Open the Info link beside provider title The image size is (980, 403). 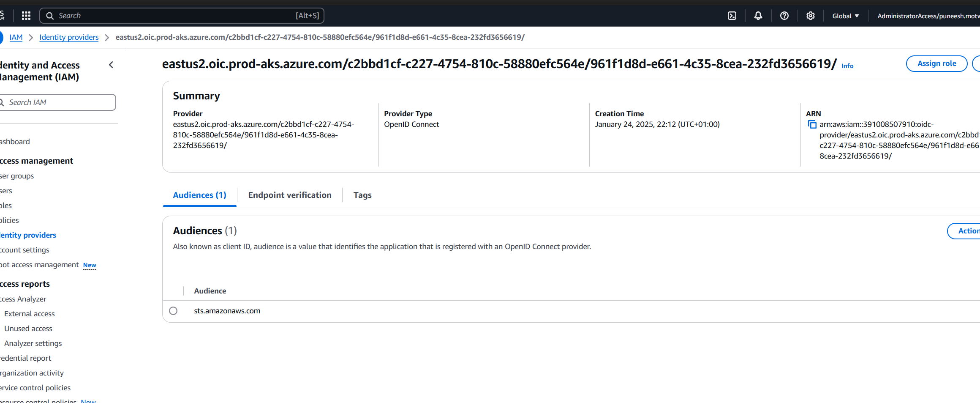click(x=847, y=66)
